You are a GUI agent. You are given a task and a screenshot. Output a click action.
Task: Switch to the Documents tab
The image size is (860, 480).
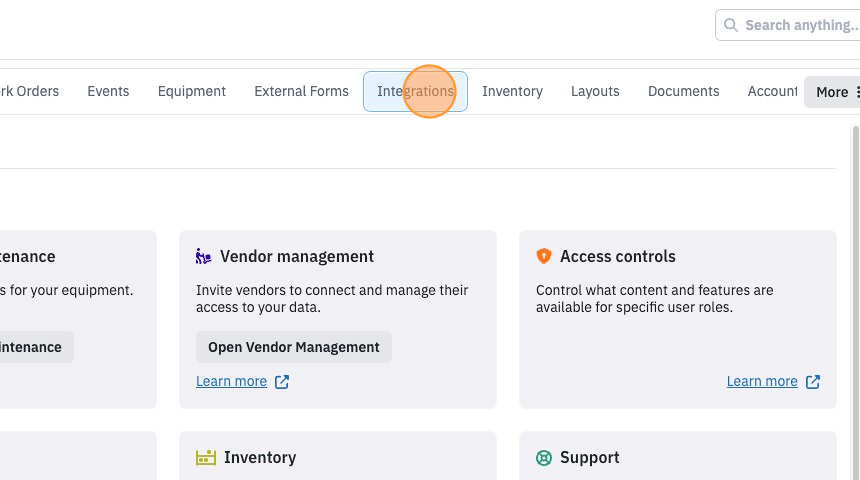(x=683, y=91)
